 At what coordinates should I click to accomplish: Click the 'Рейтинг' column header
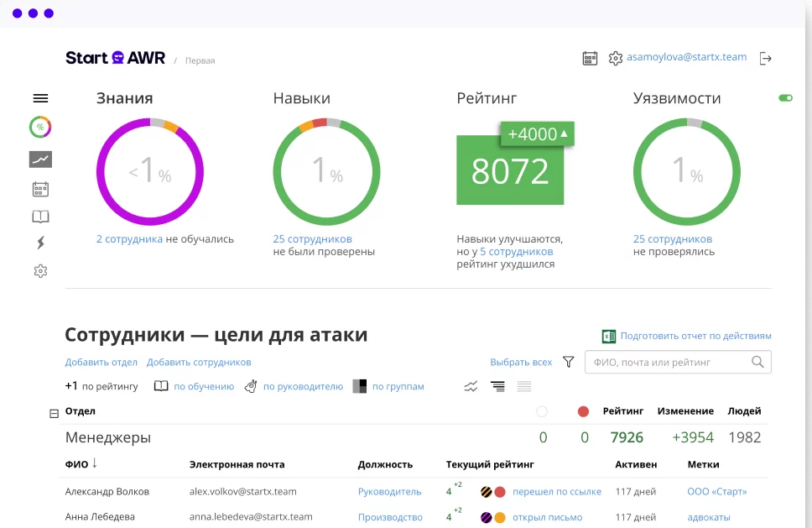pos(623,410)
